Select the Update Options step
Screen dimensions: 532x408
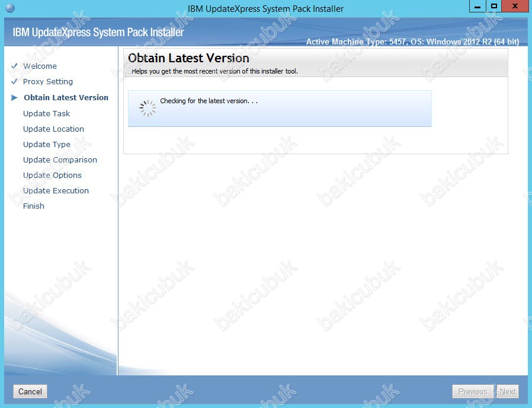(x=52, y=176)
